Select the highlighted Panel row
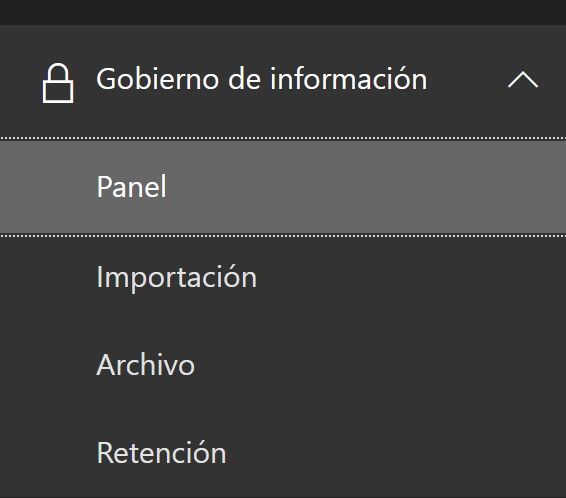 tap(283, 187)
